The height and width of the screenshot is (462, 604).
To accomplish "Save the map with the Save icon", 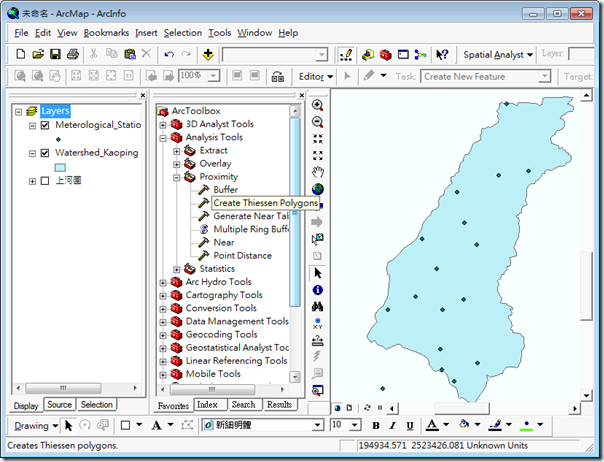I will pyautogui.click(x=55, y=54).
